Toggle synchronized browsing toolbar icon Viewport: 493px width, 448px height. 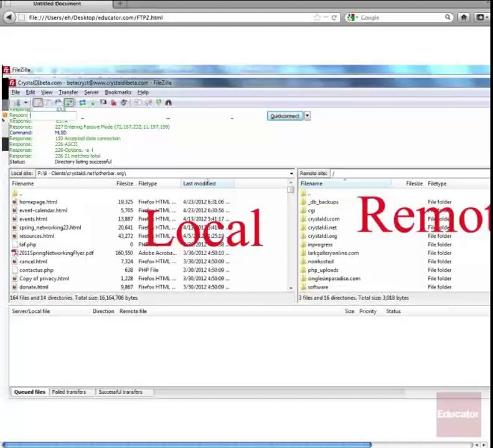(x=159, y=103)
